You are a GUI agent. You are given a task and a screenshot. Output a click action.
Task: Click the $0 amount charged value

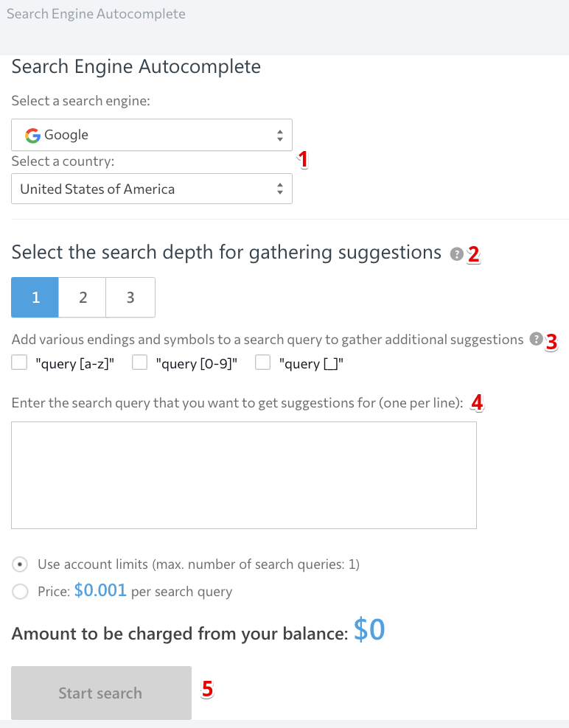[369, 630]
